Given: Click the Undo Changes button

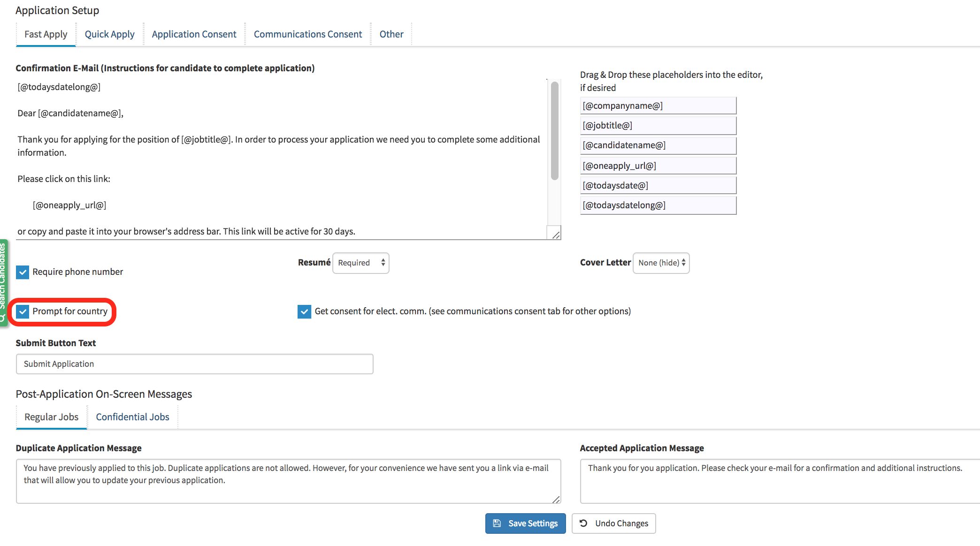Looking at the screenshot, I should (x=613, y=523).
